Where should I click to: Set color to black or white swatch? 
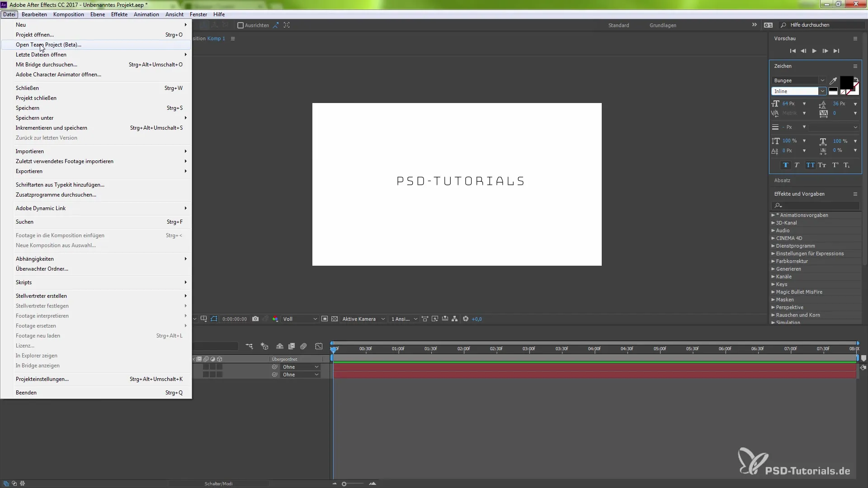pos(833,91)
